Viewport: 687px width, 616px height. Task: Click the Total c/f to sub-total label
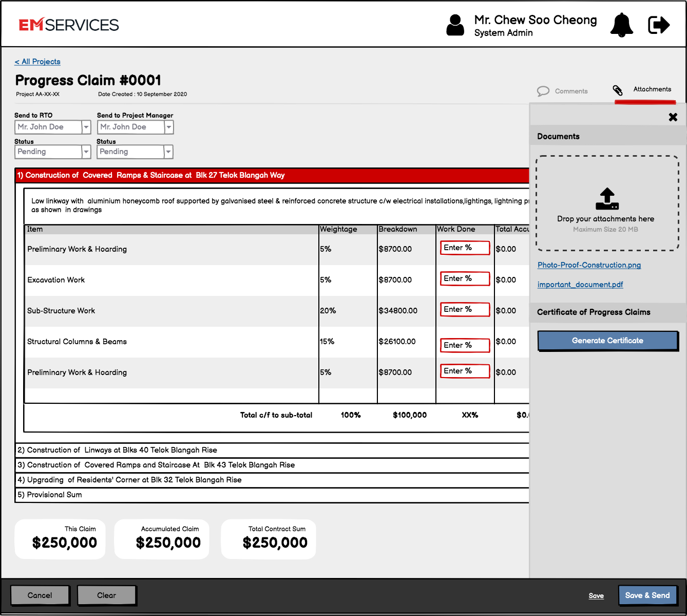pyautogui.click(x=276, y=415)
